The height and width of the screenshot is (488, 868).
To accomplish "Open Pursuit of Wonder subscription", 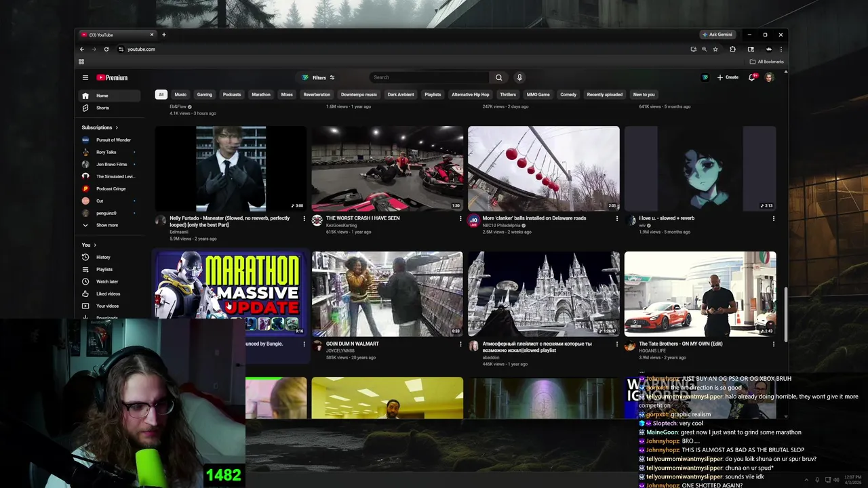I will pos(108,140).
